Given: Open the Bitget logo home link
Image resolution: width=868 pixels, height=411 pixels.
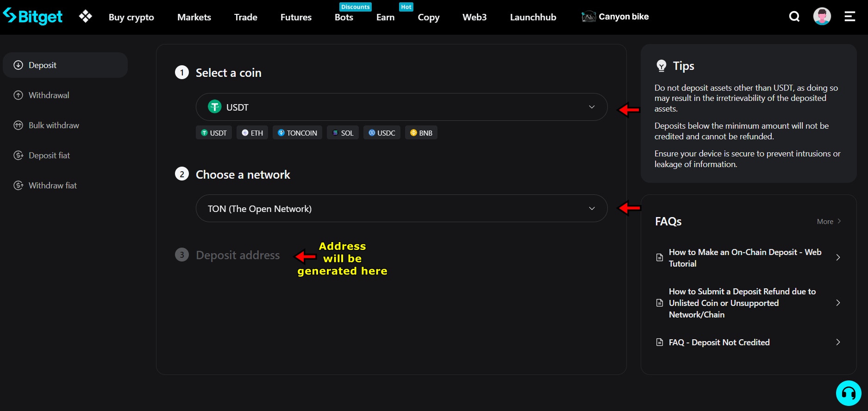Looking at the screenshot, I should [32, 17].
